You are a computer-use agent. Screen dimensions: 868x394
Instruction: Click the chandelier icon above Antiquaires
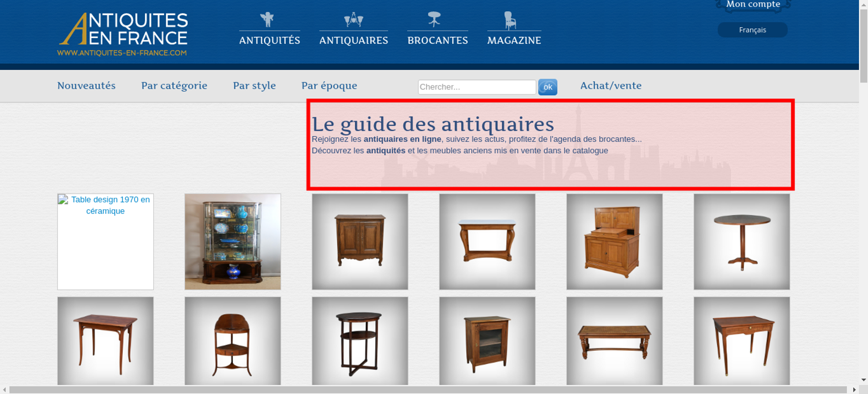(353, 20)
